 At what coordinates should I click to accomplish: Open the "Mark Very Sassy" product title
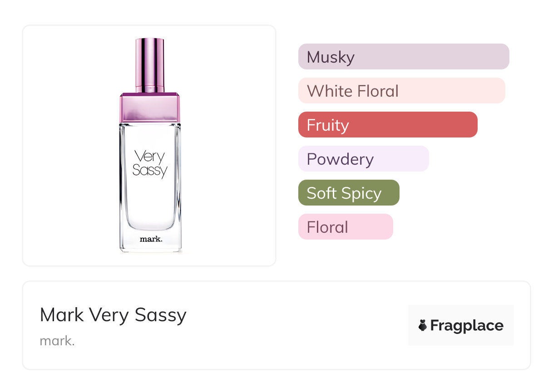113,315
